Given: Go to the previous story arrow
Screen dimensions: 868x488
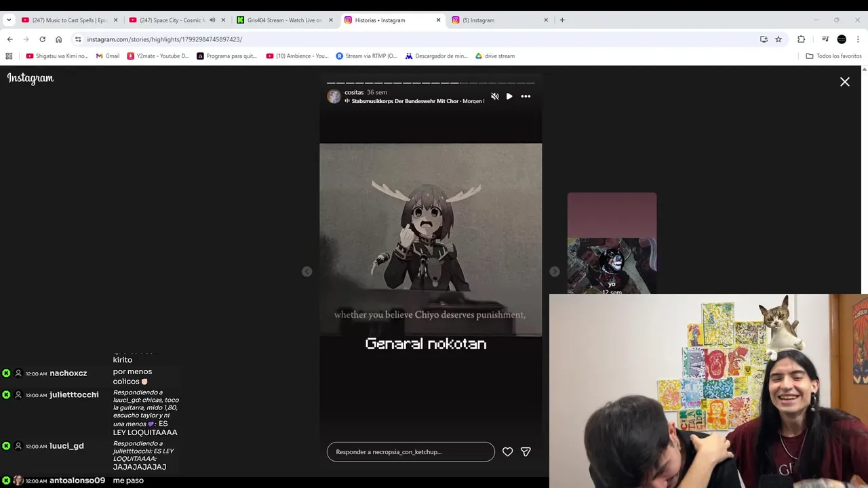Looking at the screenshot, I should click(307, 271).
